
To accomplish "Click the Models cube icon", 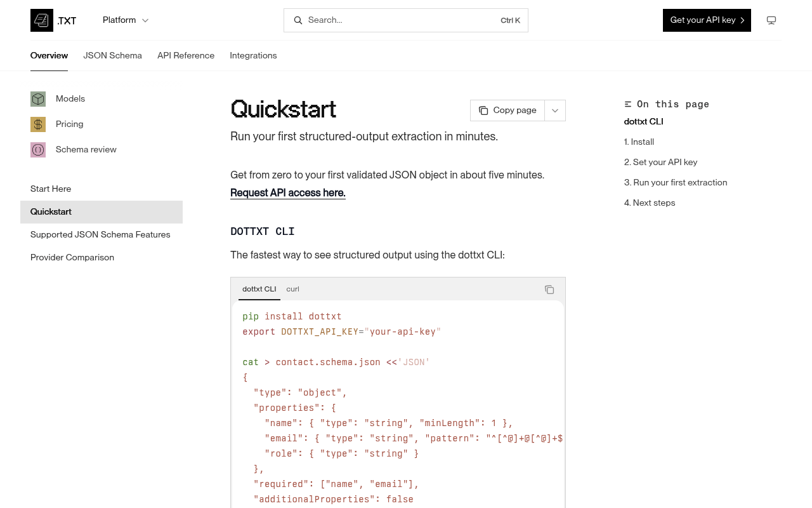I will (38, 99).
